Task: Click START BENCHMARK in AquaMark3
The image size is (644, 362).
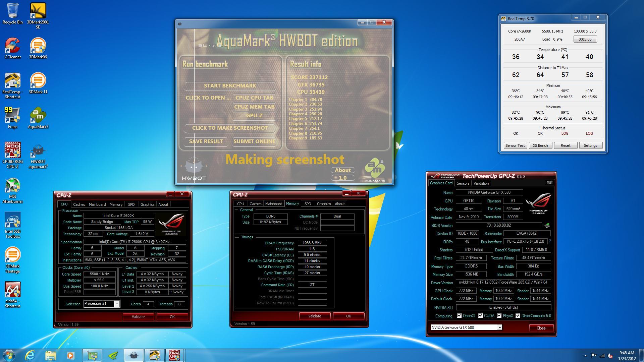Action: tap(230, 86)
